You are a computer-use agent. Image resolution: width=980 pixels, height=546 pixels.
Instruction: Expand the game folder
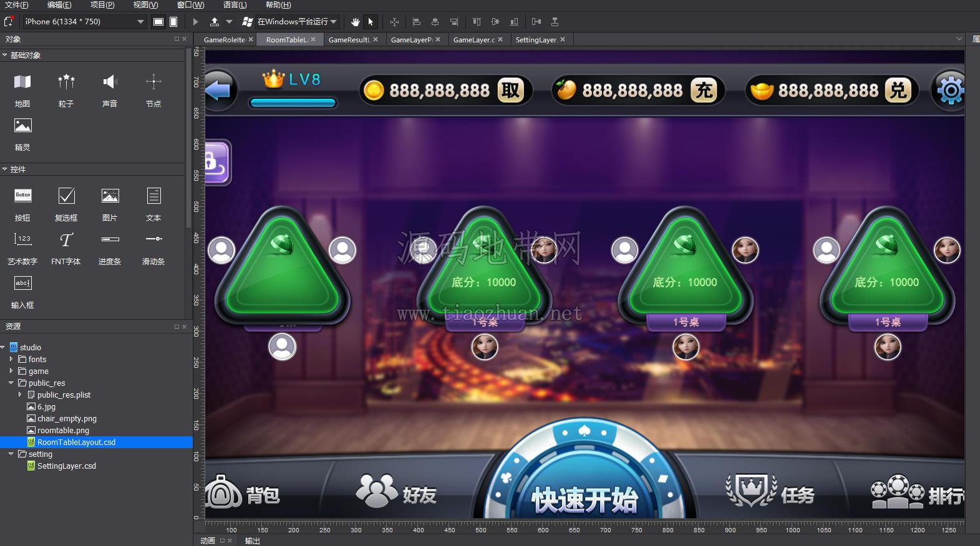pyautogui.click(x=11, y=371)
